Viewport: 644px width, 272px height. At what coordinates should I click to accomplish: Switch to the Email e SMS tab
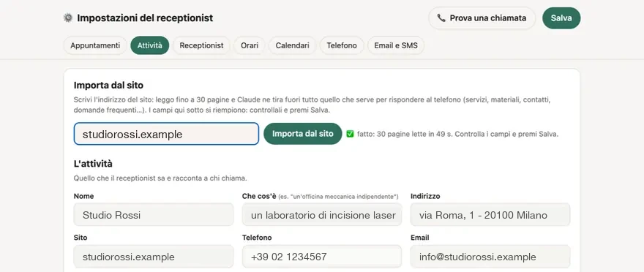click(x=396, y=45)
